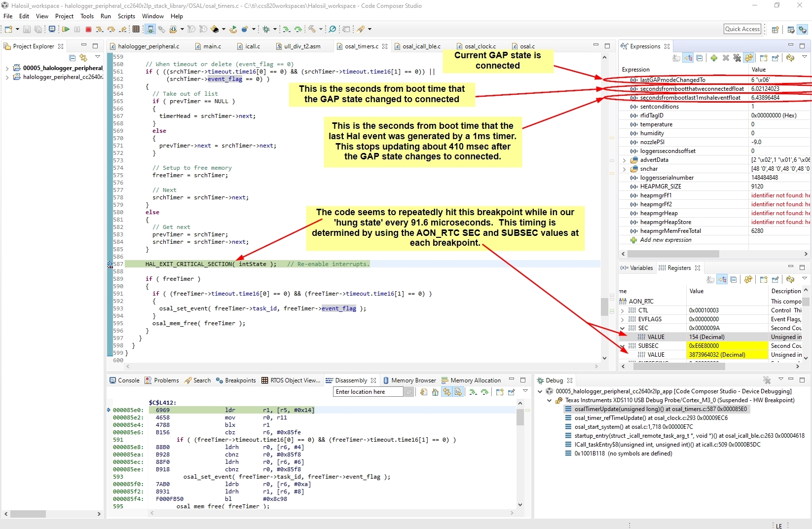Viewport: 812px width, 529px height.
Task: Switch to the Breakpoints tab
Action: click(x=236, y=380)
